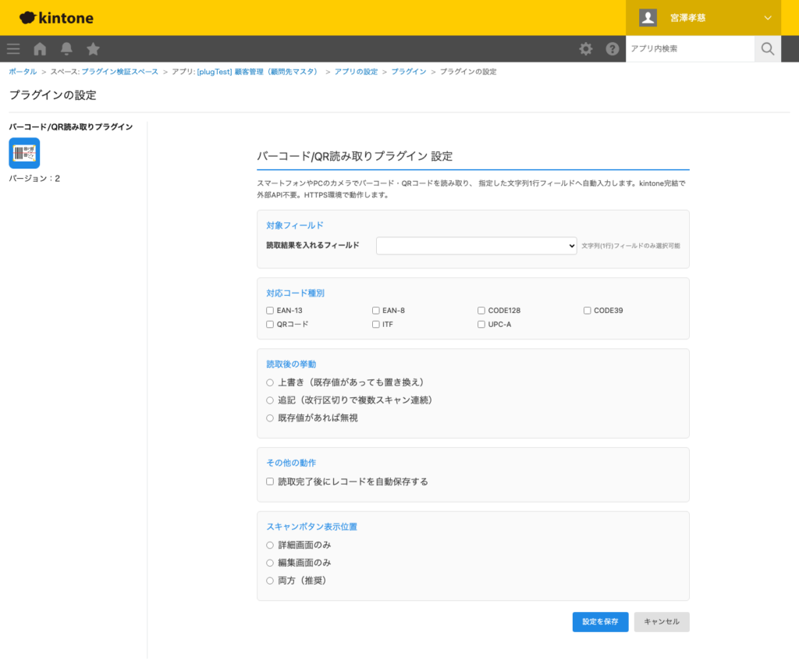The image size is (799, 672).
Task: Open notifications via the bell icon
Action: click(66, 48)
